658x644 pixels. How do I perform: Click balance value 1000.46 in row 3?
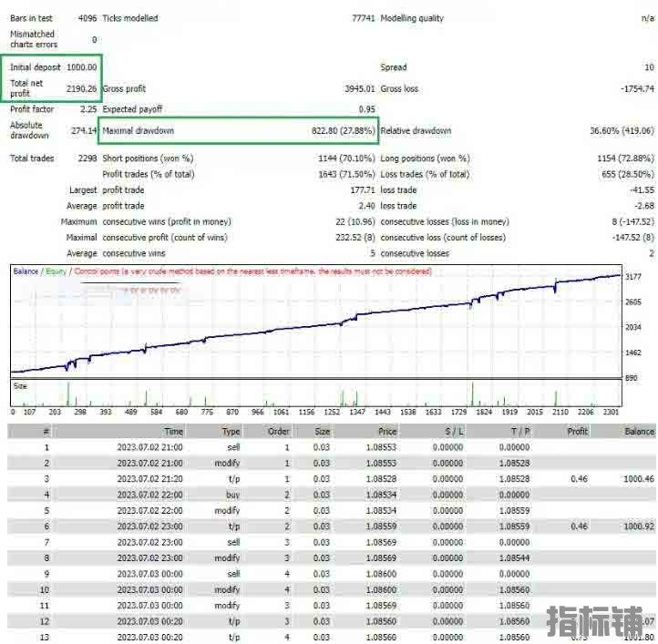click(x=636, y=479)
